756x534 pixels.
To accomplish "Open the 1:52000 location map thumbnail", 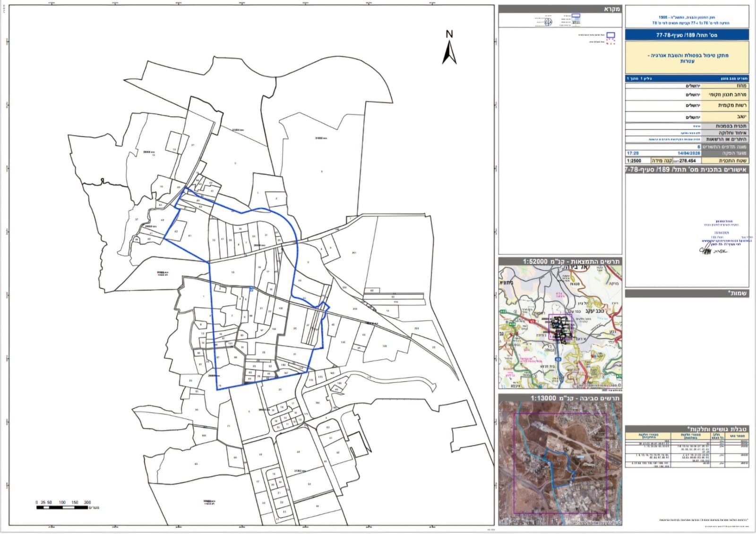I will (x=560, y=327).
